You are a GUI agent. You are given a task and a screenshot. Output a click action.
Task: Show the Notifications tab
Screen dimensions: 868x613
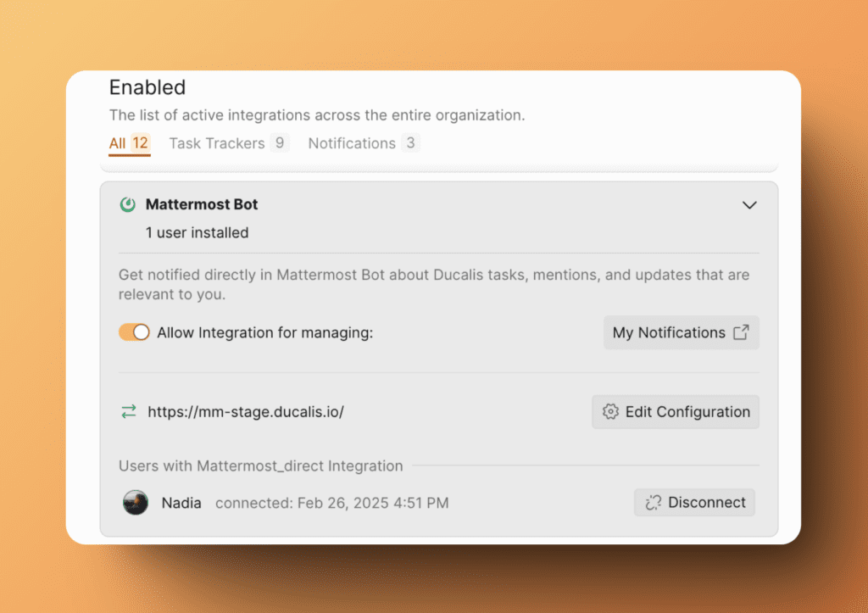click(x=352, y=143)
